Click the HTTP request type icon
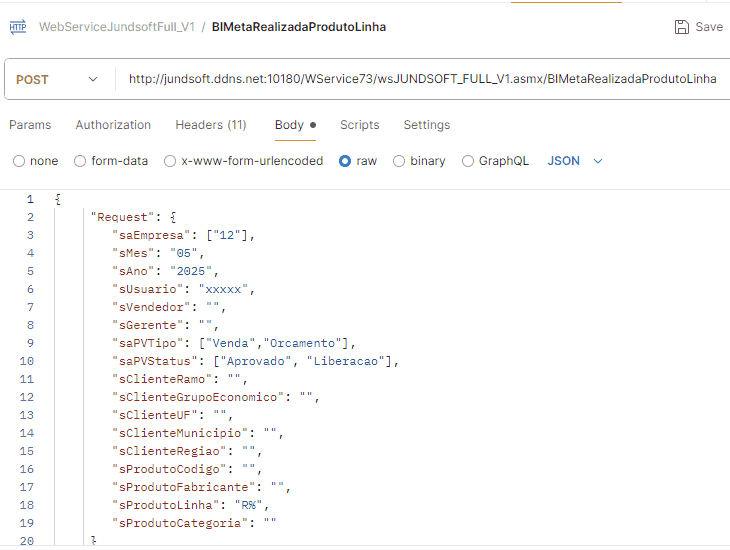The width and height of the screenshot is (730, 550). pos(18,27)
